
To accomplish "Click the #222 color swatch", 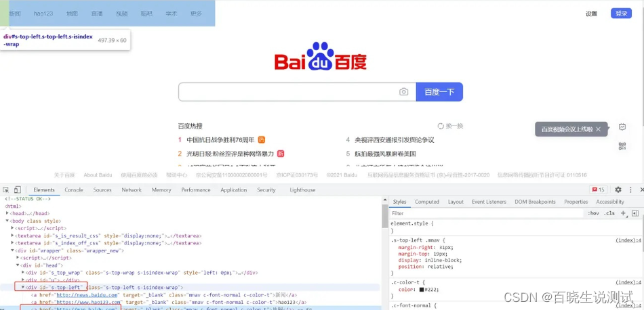I will 422,290.
